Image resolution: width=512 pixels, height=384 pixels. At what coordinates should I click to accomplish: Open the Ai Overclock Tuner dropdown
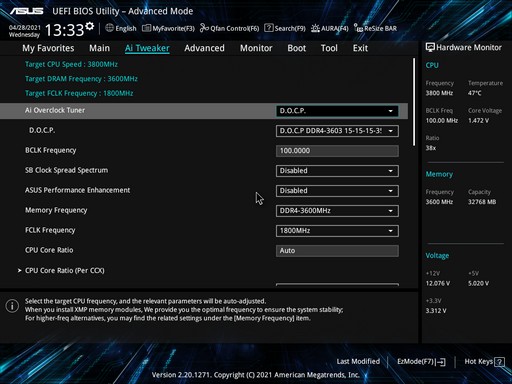tap(337, 111)
